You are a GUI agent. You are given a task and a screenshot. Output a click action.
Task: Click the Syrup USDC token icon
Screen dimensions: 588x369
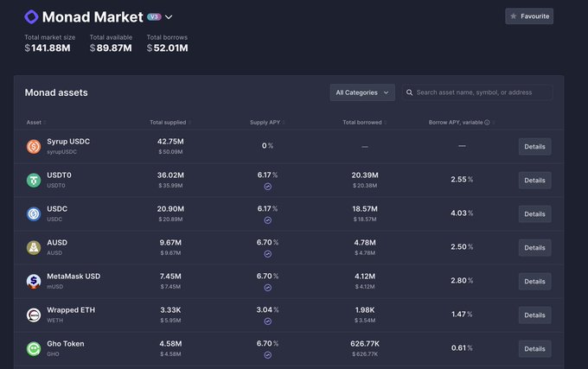pos(34,146)
